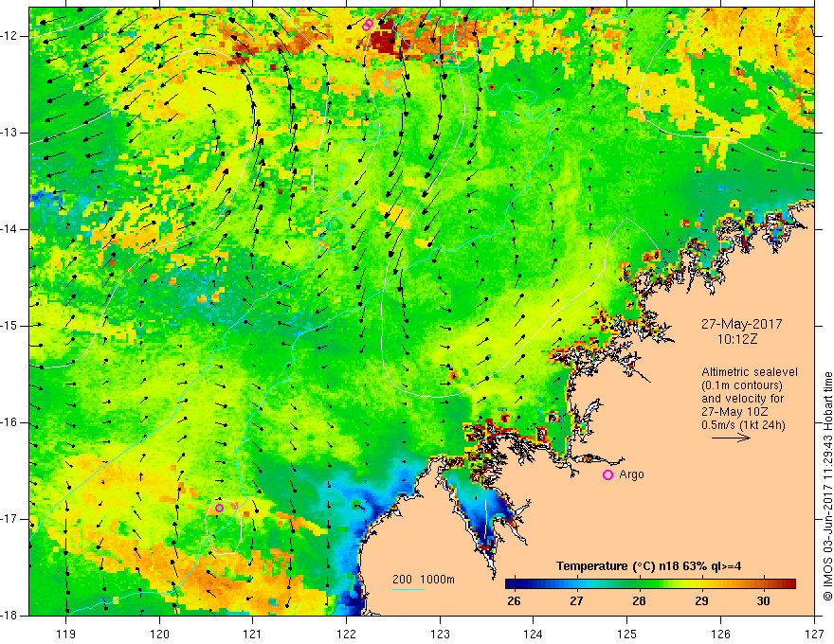Click the 127 longitude axis label

click(815, 634)
